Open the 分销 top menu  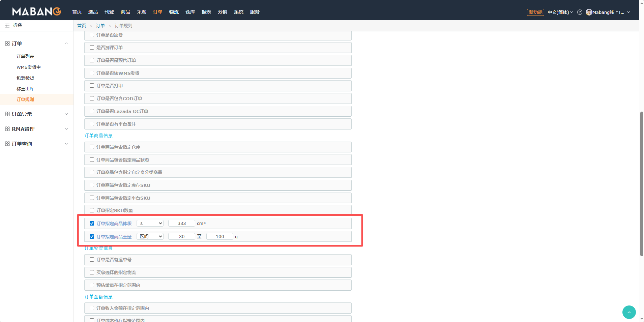point(223,12)
